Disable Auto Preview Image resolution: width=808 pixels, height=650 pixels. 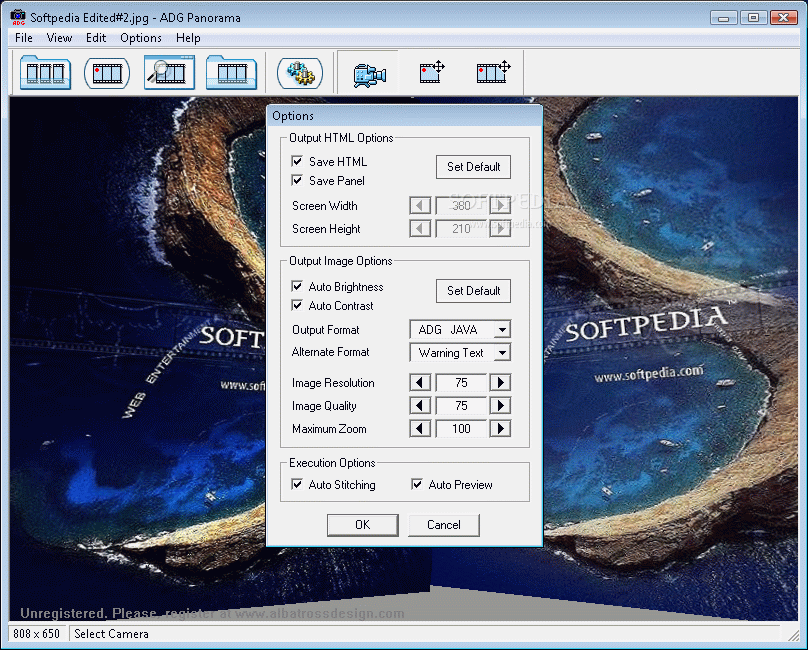(x=417, y=485)
